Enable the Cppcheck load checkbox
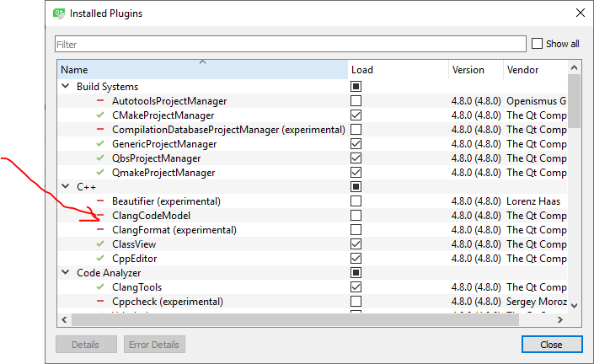Screen dimensions: 594x364 point(356,301)
